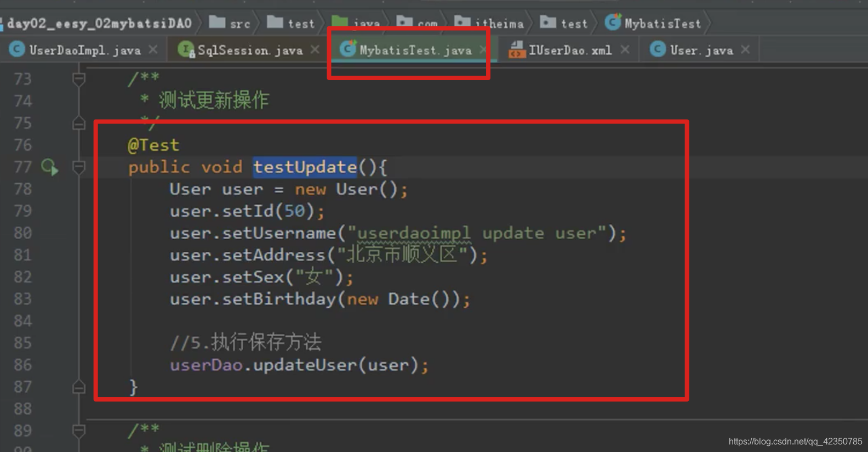Close the UserDaoImpl.java tab
Image resolution: width=868 pixels, height=452 pixels.
153,50
